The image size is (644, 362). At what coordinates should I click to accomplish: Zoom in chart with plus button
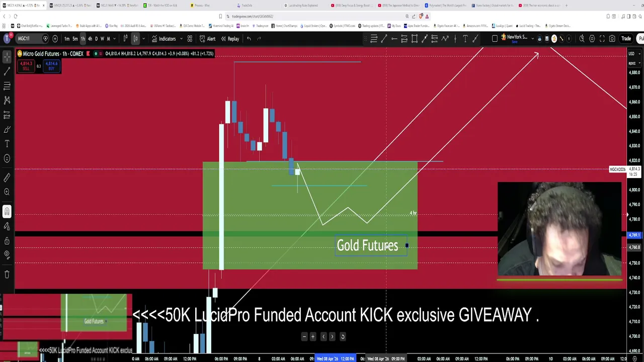[313, 337]
